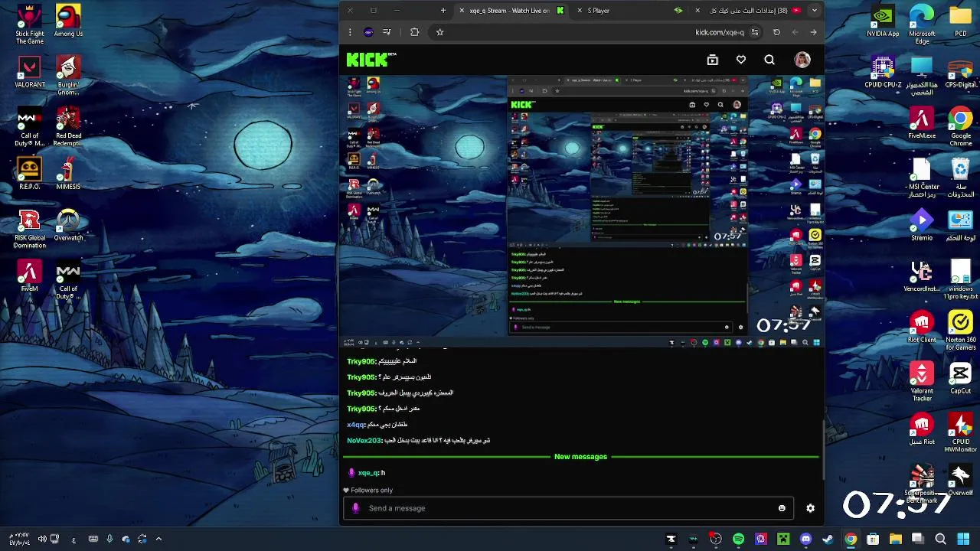Open the Stremio desktop shortcut
The width and height of the screenshot is (980, 551).
922,225
